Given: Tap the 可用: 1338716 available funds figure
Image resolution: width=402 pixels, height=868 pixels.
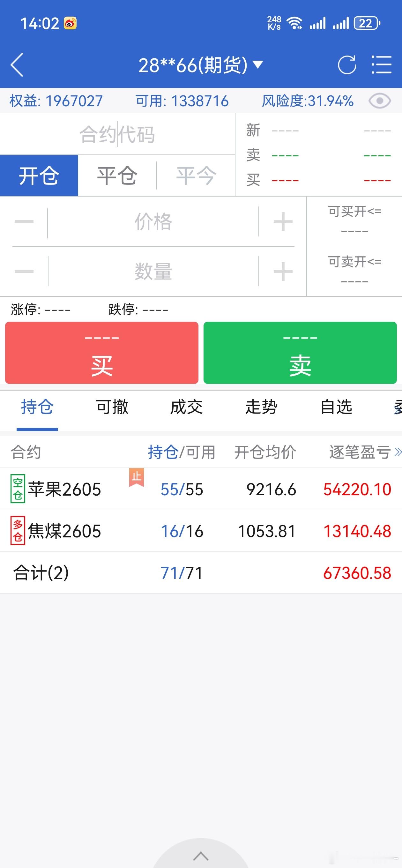Looking at the screenshot, I should [x=182, y=101].
